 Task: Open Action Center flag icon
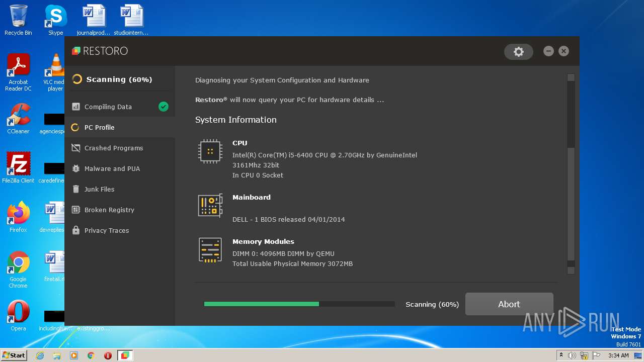click(596, 355)
